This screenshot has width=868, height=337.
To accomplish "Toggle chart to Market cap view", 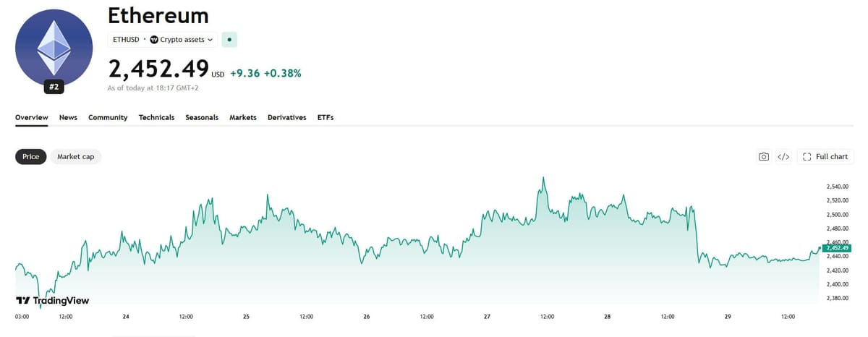I will point(76,157).
